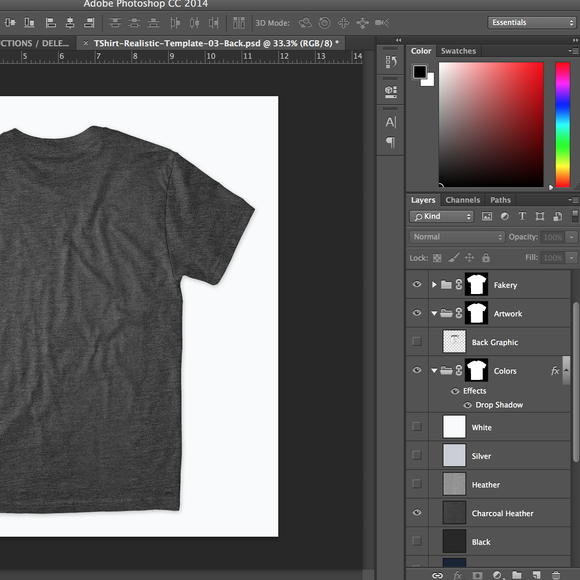Toggle the Effects visibility eye
The image size is (580, 580).
pyautogui.click(x=455, y=391)
